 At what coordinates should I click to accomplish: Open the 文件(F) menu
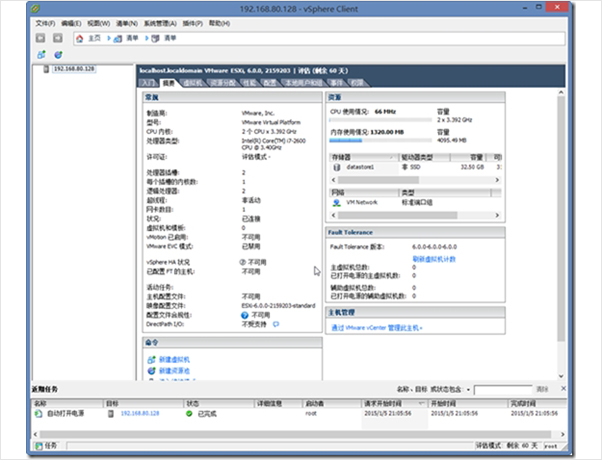[x=45, y=23]
